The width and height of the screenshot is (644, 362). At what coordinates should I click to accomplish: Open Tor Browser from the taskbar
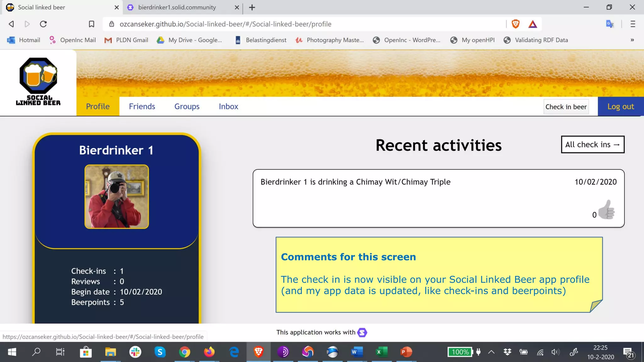tap(283, 352)
